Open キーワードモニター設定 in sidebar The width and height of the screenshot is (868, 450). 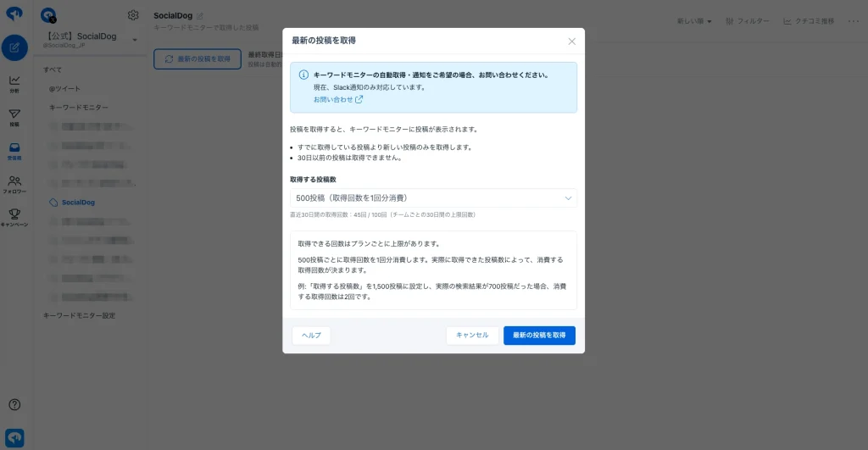point(79,315)
